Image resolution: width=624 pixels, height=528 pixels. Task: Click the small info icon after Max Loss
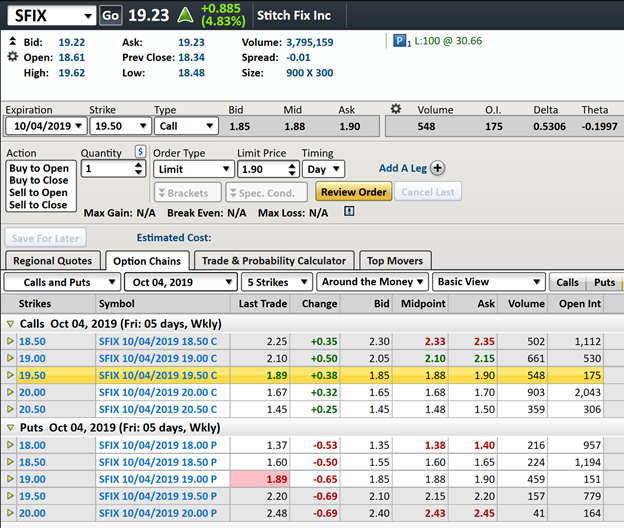349,212
